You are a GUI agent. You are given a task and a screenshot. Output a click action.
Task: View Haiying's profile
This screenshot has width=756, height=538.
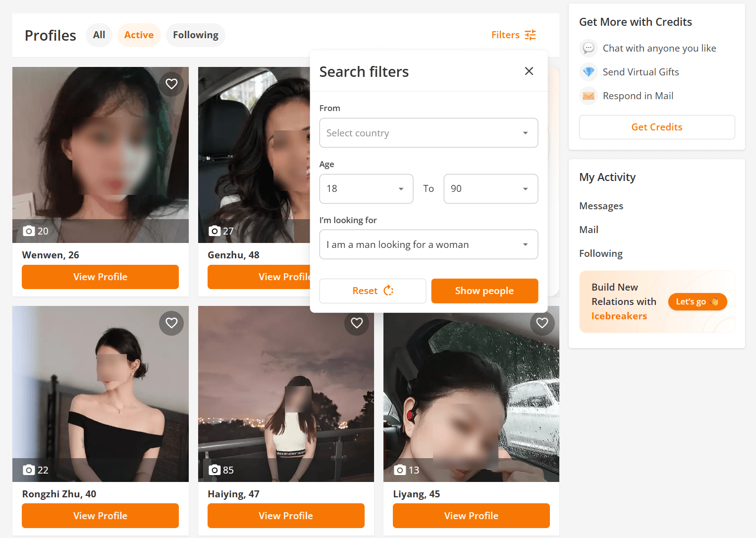[286, 516]
